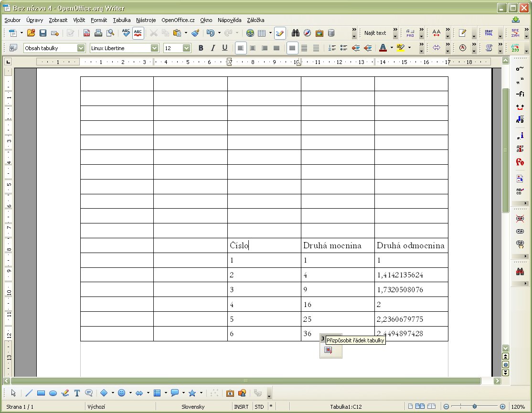Click STD selection mode in status bar
This screenshot has width=532, height=413.
pyautogui.click(x=259, y=407)
